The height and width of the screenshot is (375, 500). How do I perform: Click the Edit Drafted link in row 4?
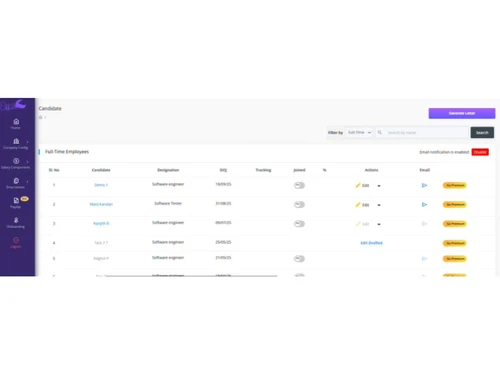[x=371, y=243]
